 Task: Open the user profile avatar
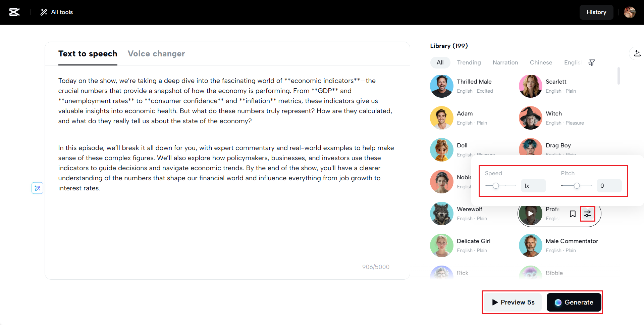click(x=629, y=12)
